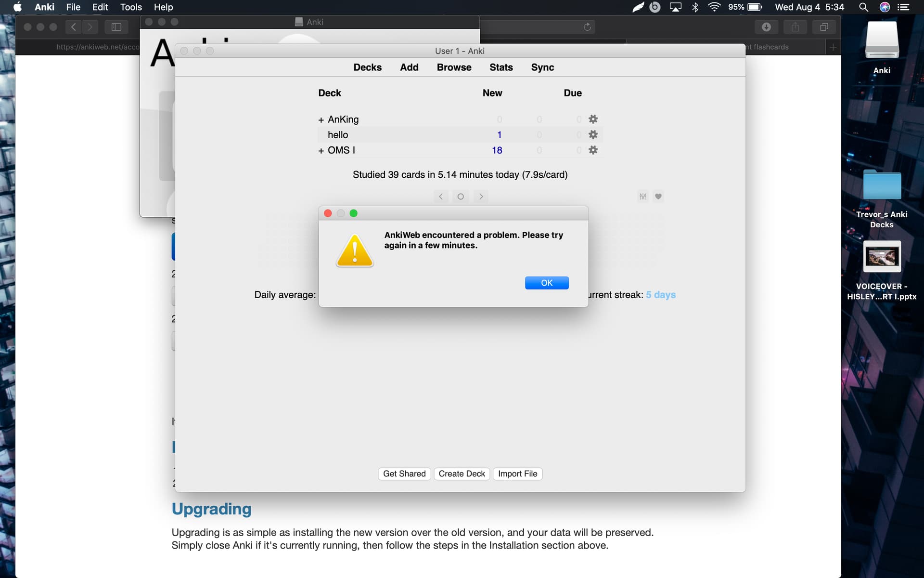Image resolution: width=924 pixels, height=578 pixels.
Task: Expand the OMS I deck
Action: point(321,150)
